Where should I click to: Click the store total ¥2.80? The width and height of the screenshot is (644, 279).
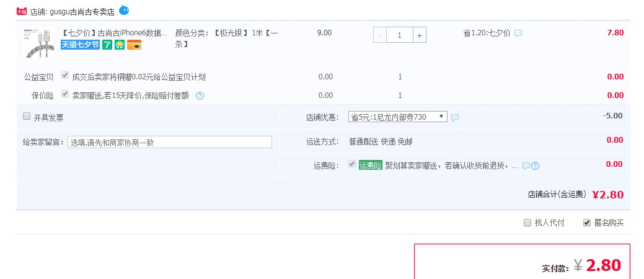(608, 194)
